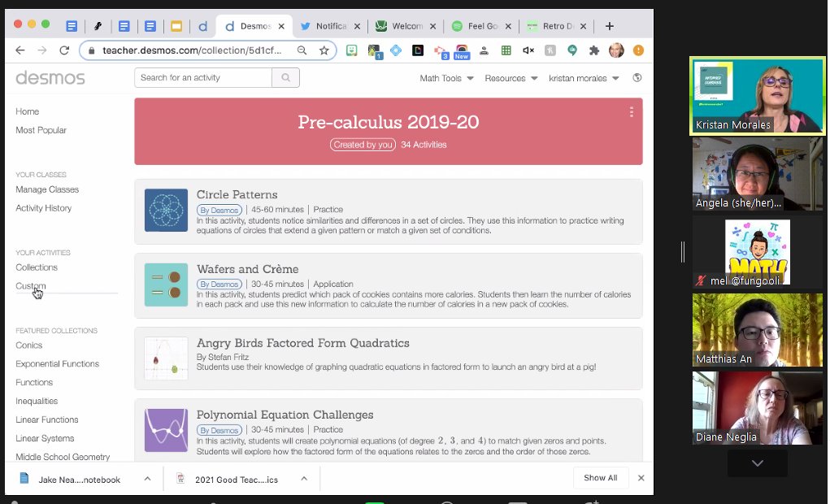Image resolution: width=830 pixels, height=504 pixels.
Task: Select Kristan Morales video tile in Zoom
Action: [x=758, y=96]
